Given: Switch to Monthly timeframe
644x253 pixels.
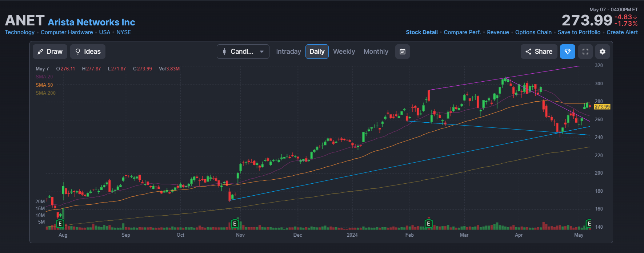Looking at the screenshot, I should (376, 52).
